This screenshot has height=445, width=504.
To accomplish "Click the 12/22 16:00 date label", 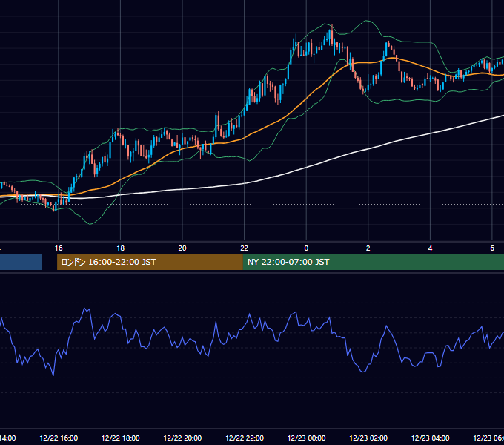I will coord(59,438).
